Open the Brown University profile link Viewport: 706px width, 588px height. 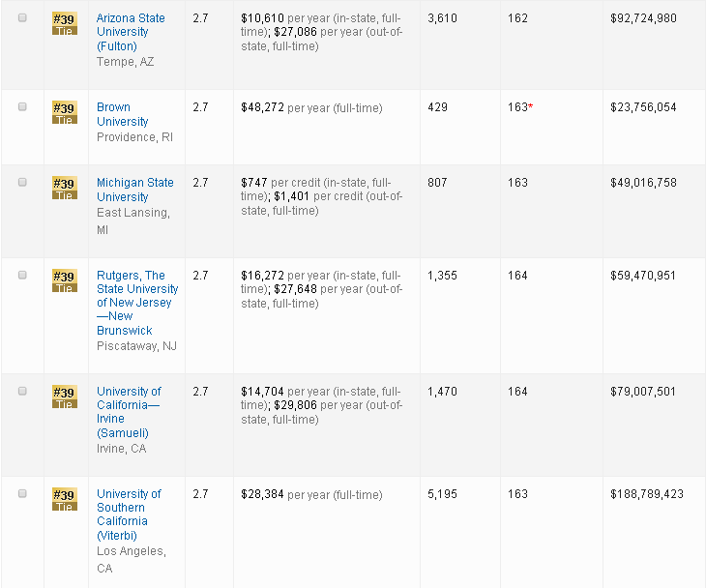[x=122, y=114]
